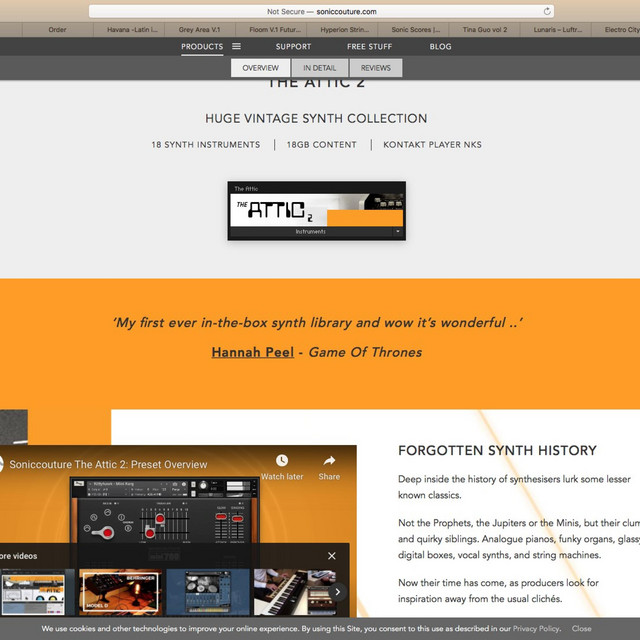Image resolution: width=640 pixels, height=640 pixels.
Task: Switch to the Reviews tab
Action: point(376,68)
